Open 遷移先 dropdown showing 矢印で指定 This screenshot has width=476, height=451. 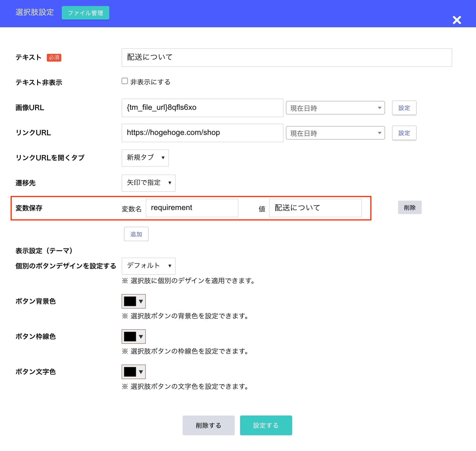(148, 183)
